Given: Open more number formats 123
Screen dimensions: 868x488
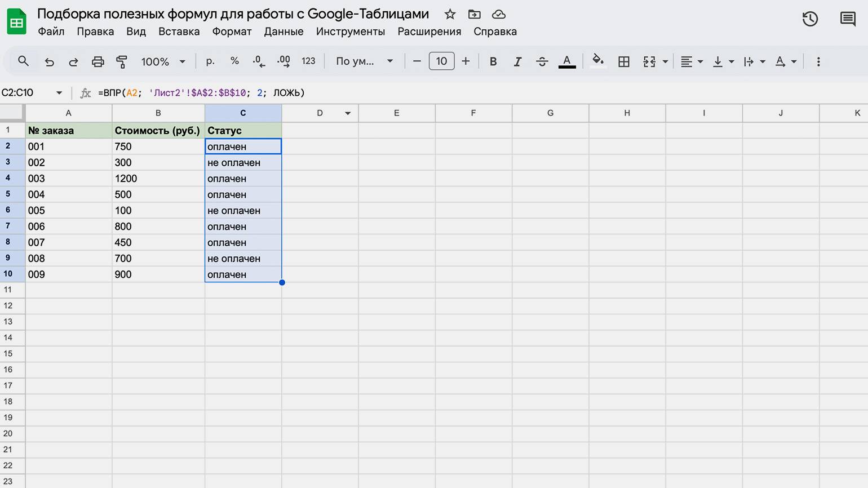Looking at the screenshot, I should (308, 61).
